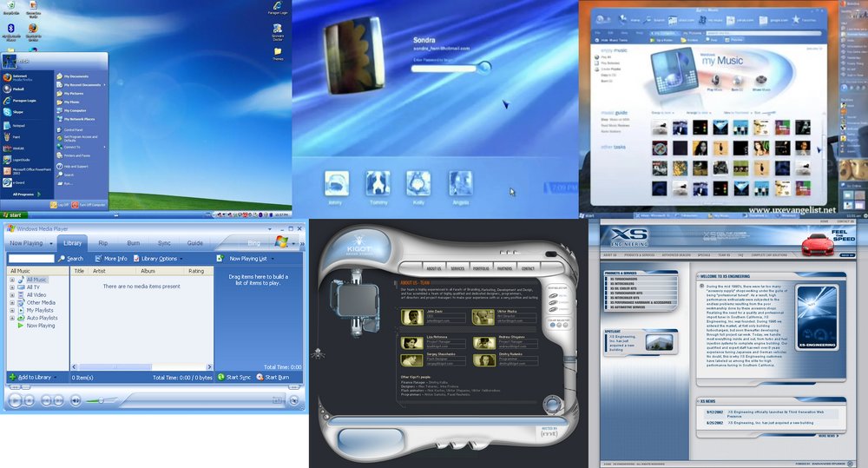Open Paint from the Start menu

click(x=13, y=137)
